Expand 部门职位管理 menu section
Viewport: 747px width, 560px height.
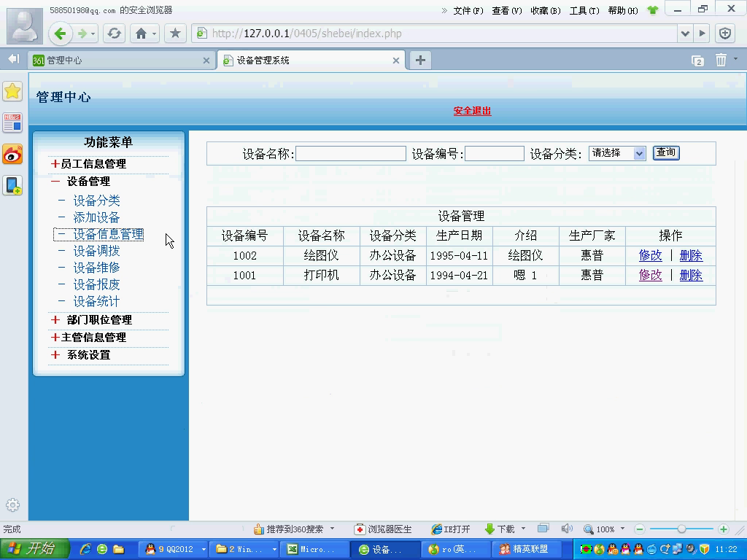point(91,320)
